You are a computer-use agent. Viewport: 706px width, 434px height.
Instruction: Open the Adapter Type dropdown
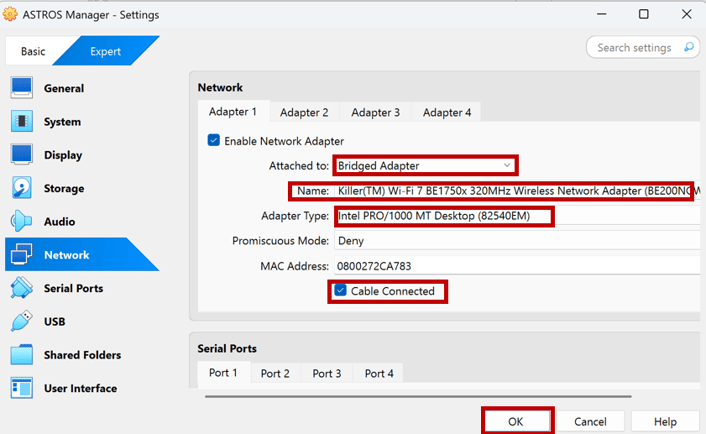(x=444, y=216)
